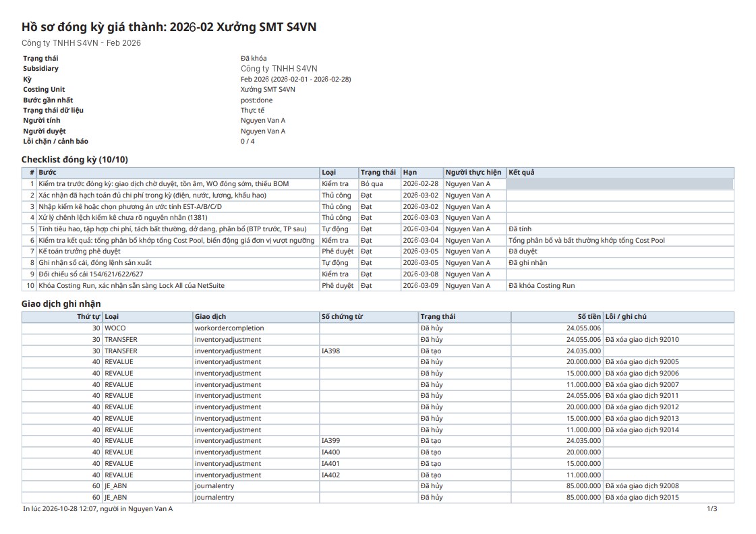756x534 pixels.
Task: Click the "Đã khóa" status value
Action: [254, 58]
